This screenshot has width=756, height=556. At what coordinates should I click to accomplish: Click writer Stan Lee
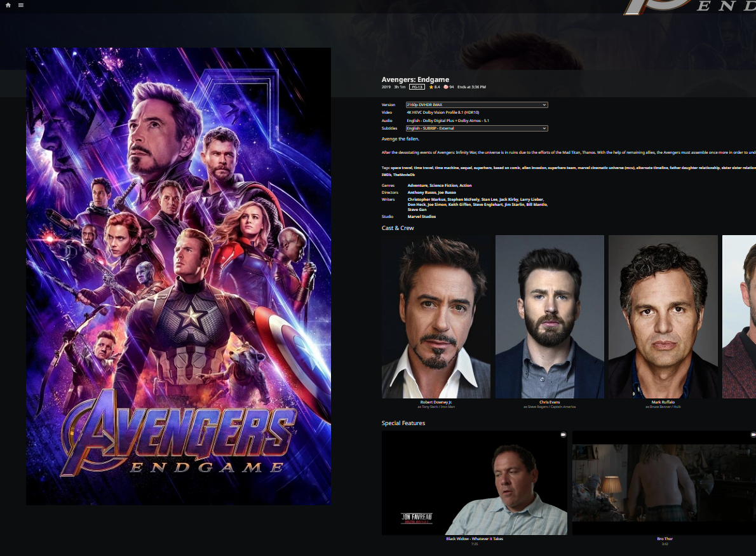coord(490,200)
